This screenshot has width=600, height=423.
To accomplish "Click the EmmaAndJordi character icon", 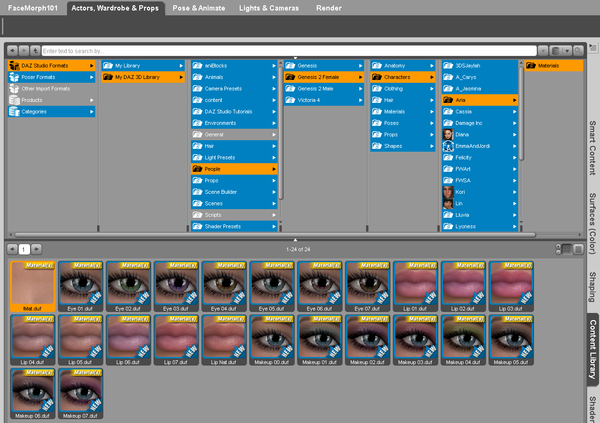I will pos(448,146).
